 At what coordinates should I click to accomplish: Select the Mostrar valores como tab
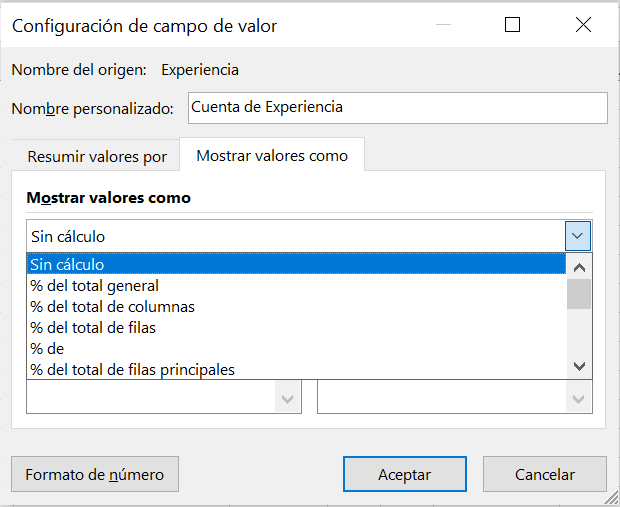point(272,155)
